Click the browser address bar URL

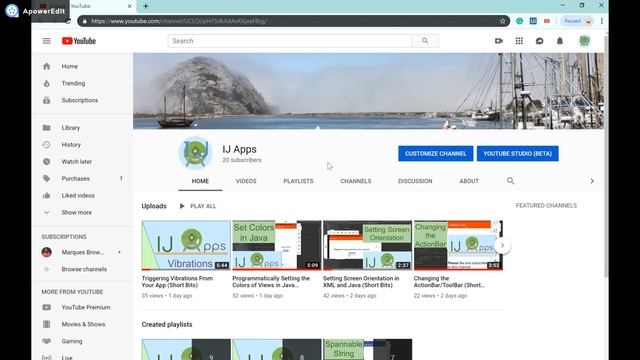(x=179, y=21)
